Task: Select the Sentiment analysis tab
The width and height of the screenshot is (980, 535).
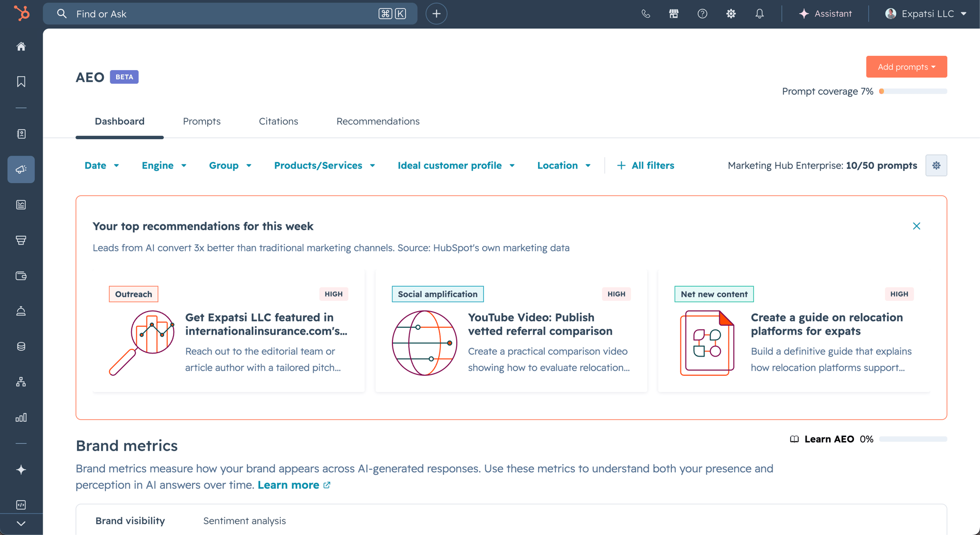Action: 245,521
